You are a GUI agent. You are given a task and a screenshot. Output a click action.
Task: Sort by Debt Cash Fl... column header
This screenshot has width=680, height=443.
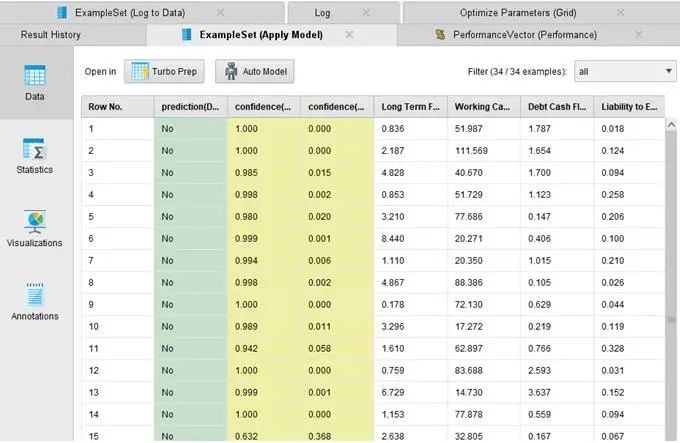point(557,107)
